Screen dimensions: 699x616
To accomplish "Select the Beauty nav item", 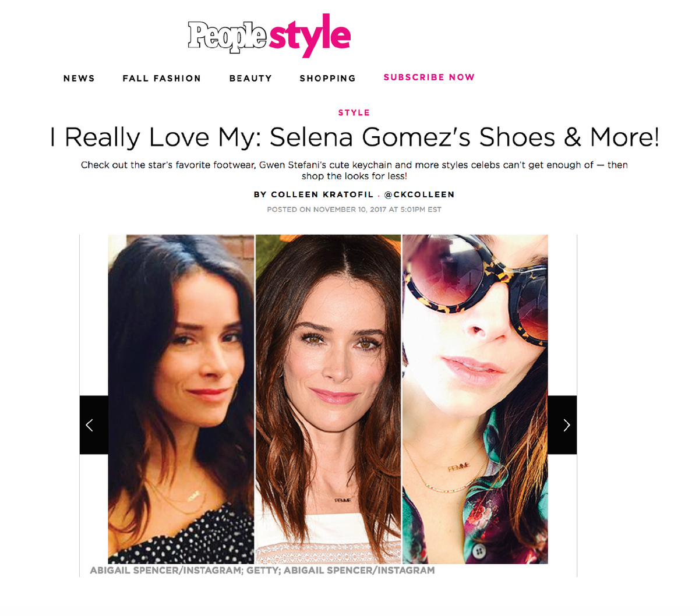I will 250,79.
